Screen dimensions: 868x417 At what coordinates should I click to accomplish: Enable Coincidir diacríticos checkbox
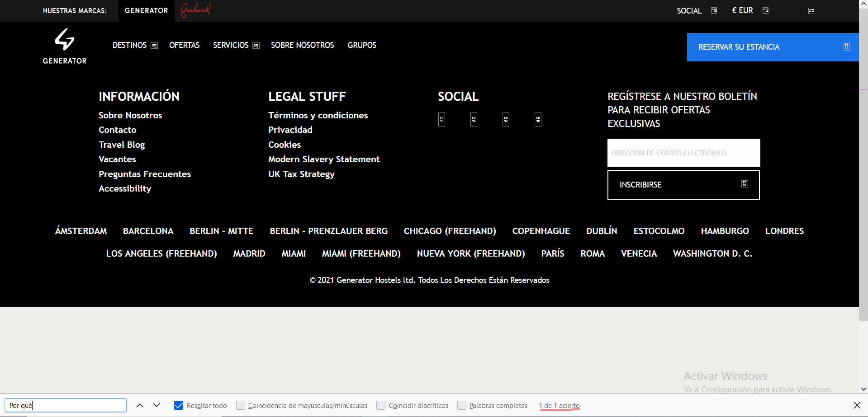381,405
